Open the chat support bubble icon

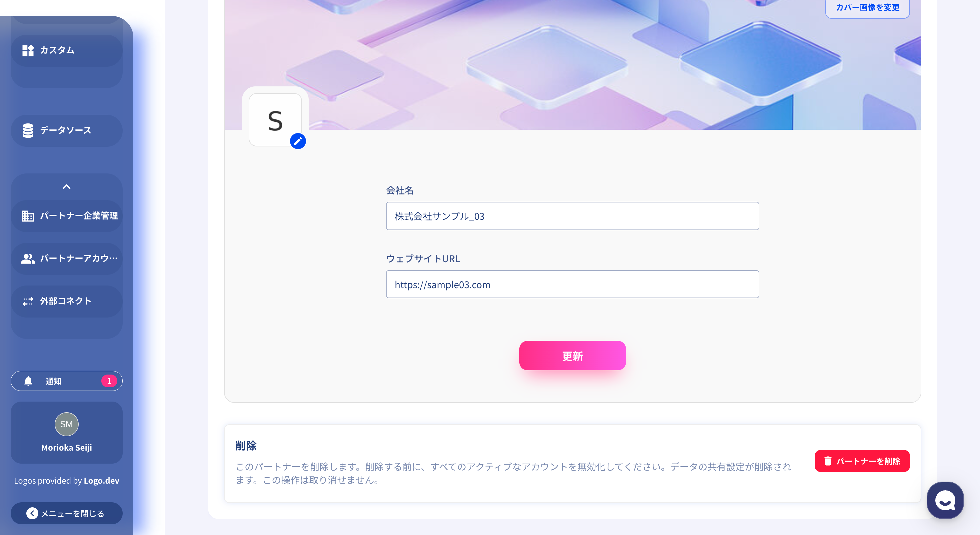click(945, 500)
